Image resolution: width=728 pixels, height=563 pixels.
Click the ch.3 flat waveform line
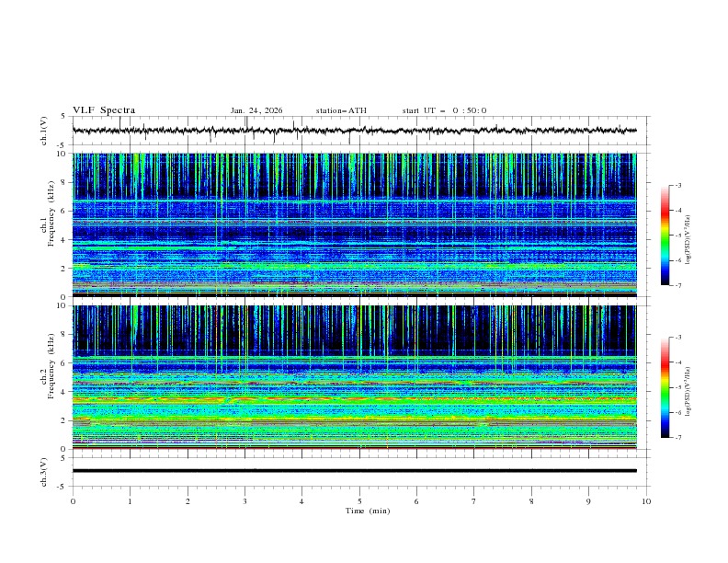point(358,471)
